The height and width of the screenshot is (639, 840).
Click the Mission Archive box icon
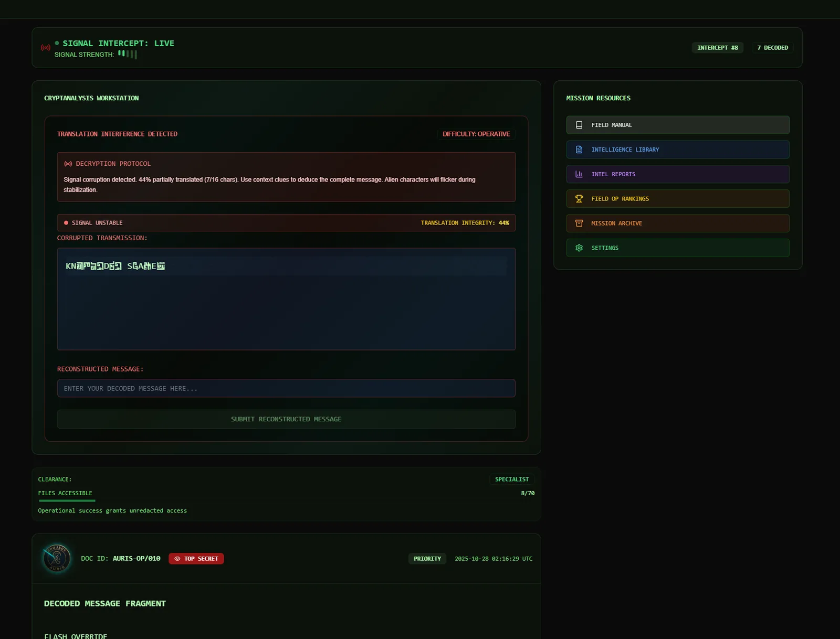(x=579, y=223)
